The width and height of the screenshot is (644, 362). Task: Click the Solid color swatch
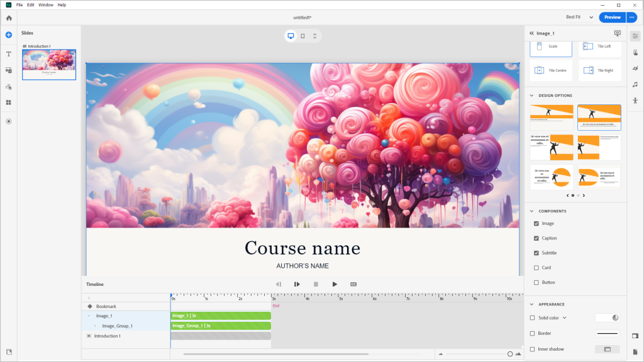click(x=607, y=318)
